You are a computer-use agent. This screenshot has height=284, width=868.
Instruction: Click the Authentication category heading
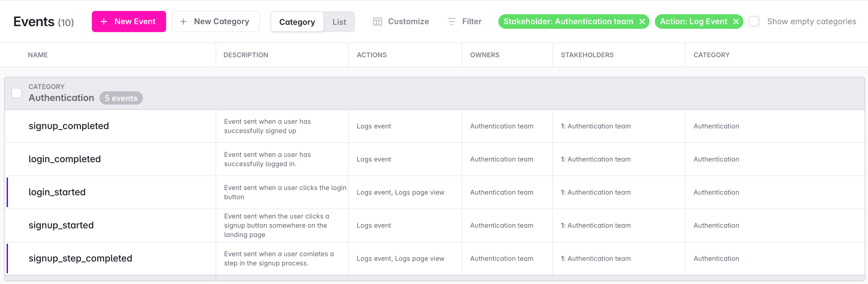pos(61,98)
